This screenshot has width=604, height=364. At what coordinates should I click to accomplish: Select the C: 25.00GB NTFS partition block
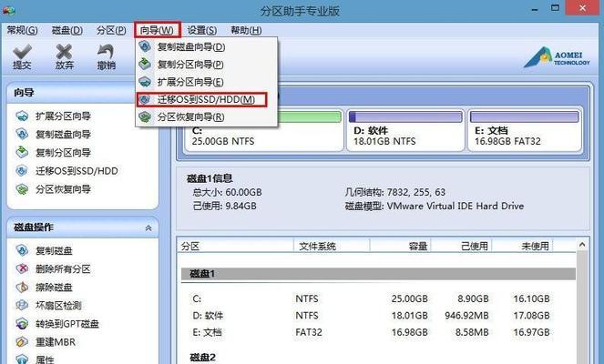tap(263, 130)
